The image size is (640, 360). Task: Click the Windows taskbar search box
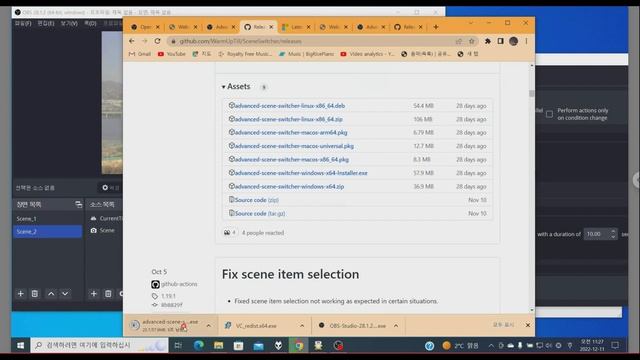pyautogui.click(x=99, y=345)
